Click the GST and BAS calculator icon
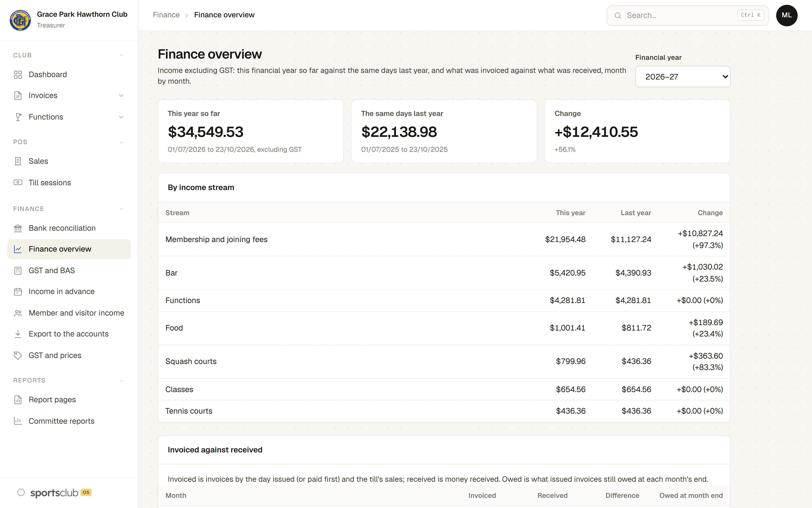Viewport: 812px width, 508px height. [18, 271]
